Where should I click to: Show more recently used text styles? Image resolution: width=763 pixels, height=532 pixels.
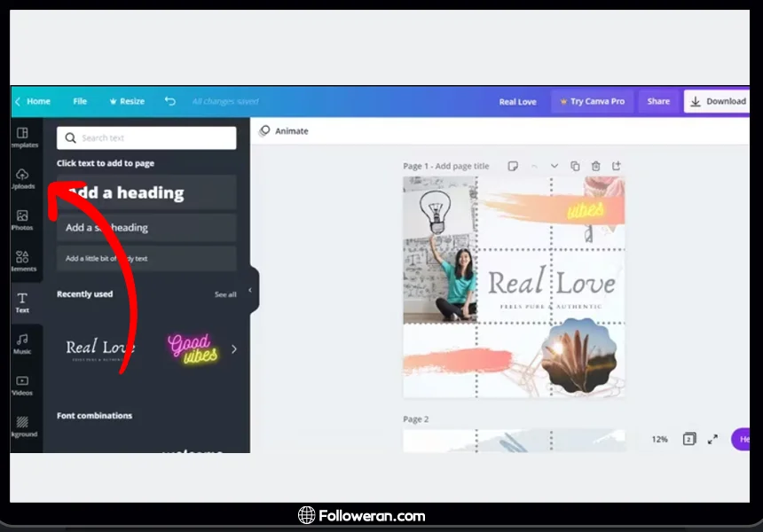click(234, 348)
